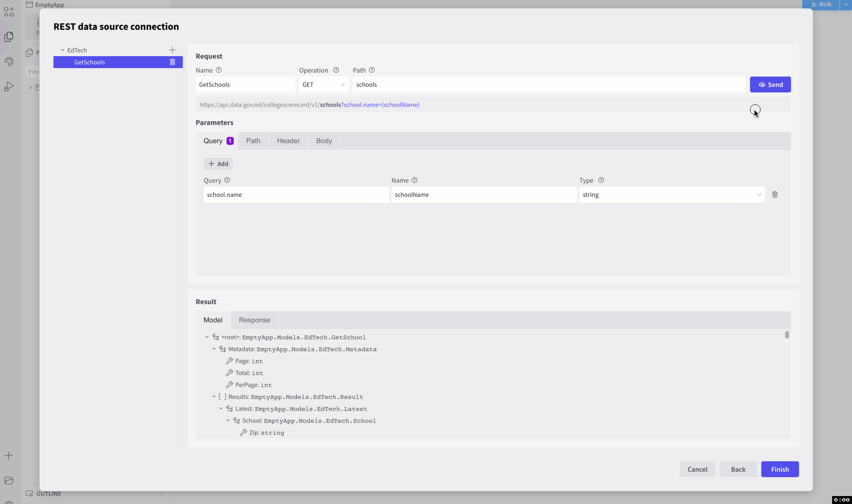
Task: Switch to the Query parameters tab
Action: tap(218, 141)
